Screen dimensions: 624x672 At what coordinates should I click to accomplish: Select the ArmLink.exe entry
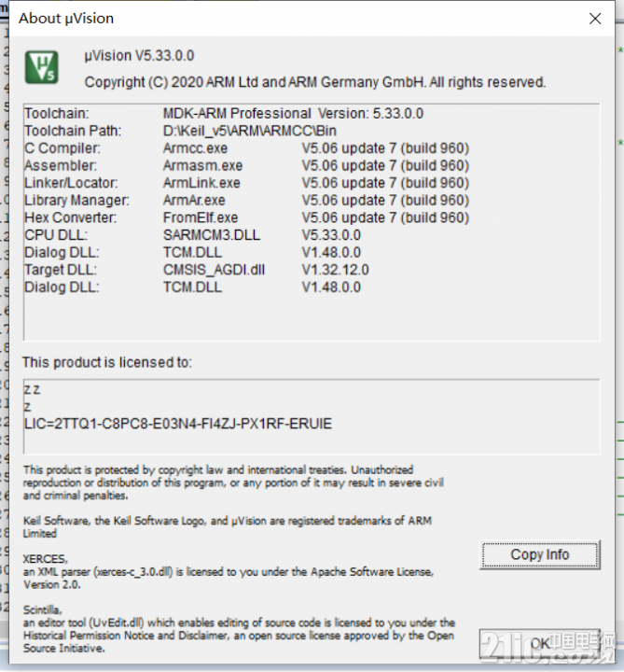click(201, 183)
